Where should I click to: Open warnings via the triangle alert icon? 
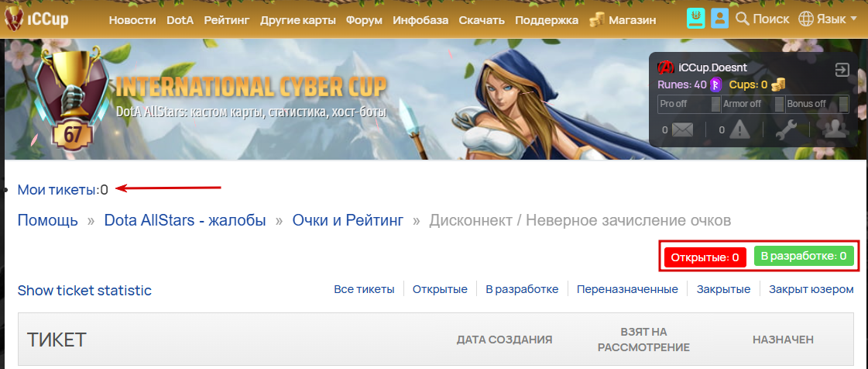(739, 130)
